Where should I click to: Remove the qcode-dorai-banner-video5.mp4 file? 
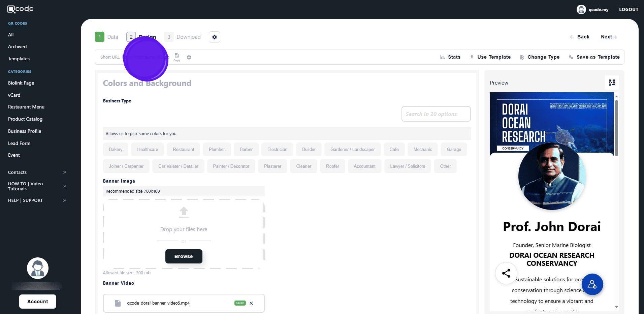[x=251, y=303]
